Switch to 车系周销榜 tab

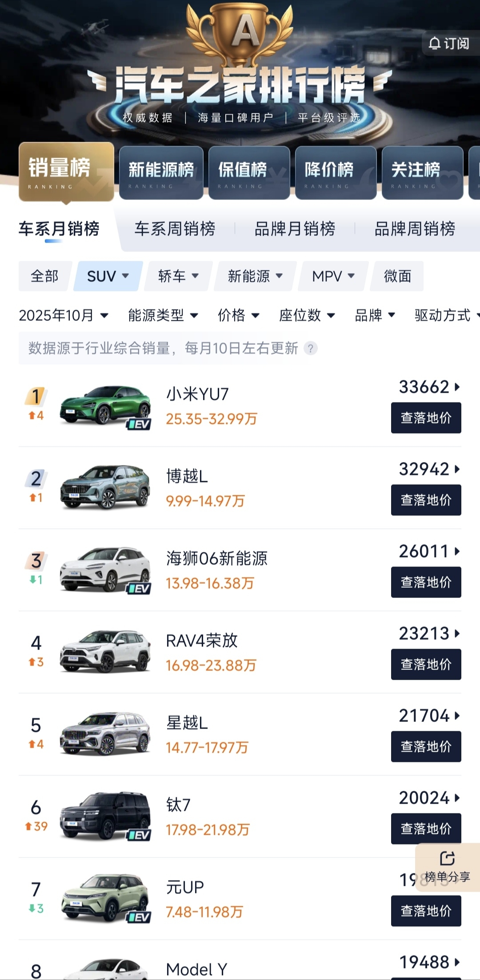click(175, 229)
